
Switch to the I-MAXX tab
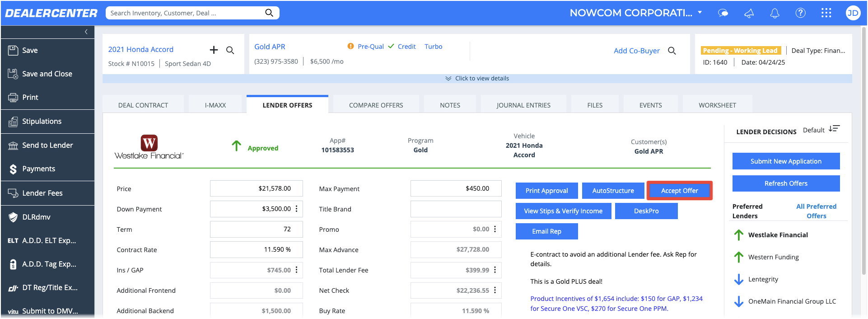(x=215, y=105)
